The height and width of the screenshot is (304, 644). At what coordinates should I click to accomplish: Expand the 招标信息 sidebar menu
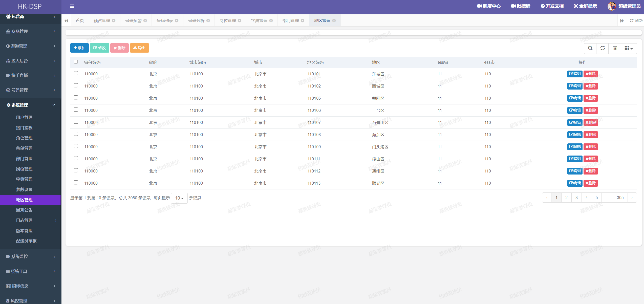31,286
